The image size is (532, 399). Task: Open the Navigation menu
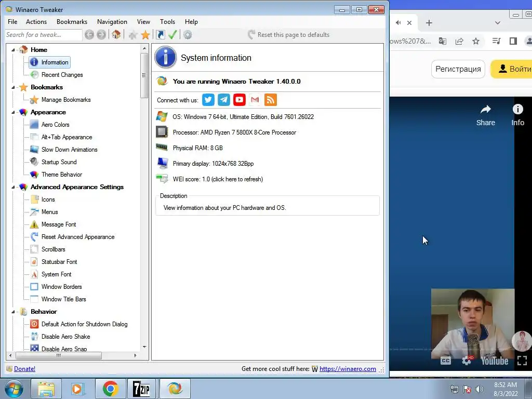[x=112, y=22]
